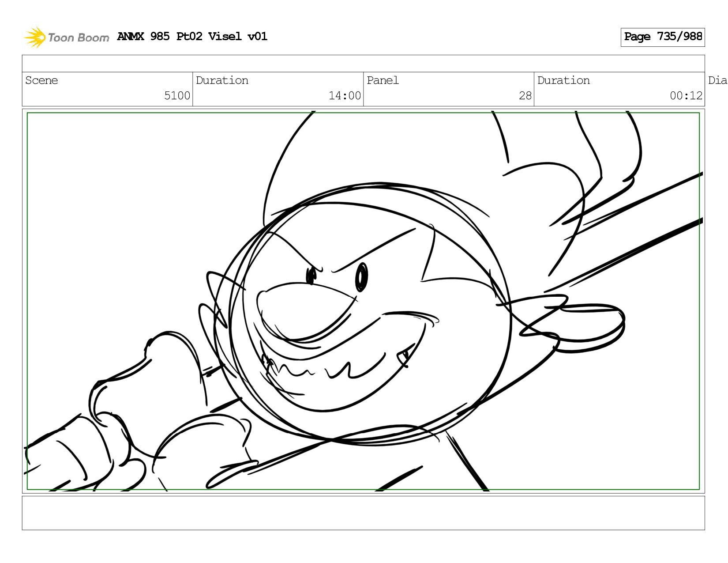Click the empty notes box below the panel
This screenshot has width=728, height=563.
click(363, 513)
